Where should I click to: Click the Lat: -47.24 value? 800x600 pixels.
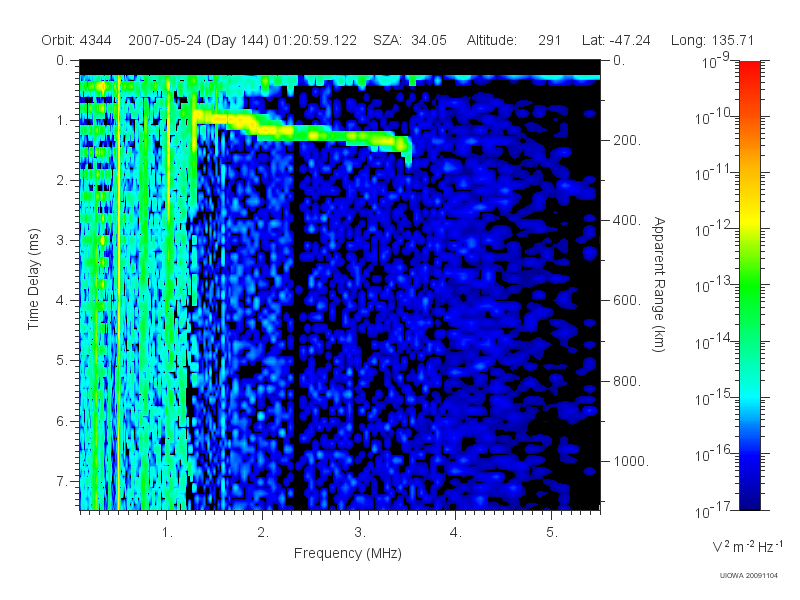click(616, 40)
